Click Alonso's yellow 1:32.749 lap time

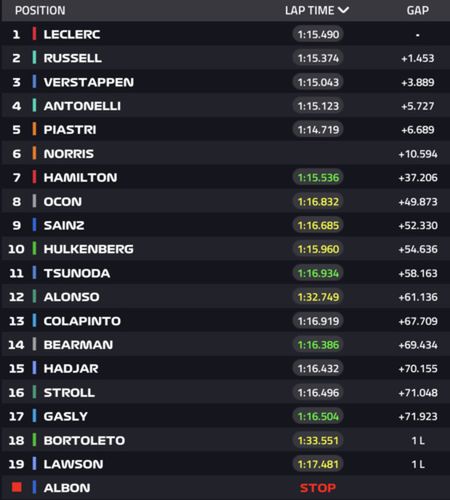tap(318, 297)
